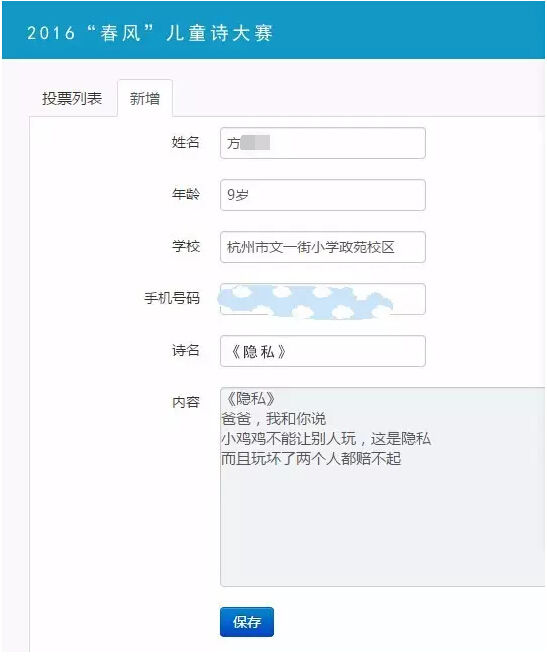
Task: Click the 内容 field label
Action: pos(186,402)
